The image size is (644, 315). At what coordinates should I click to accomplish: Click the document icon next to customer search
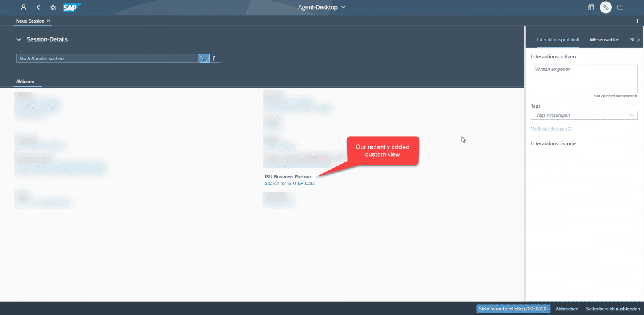tap(215, 58)
